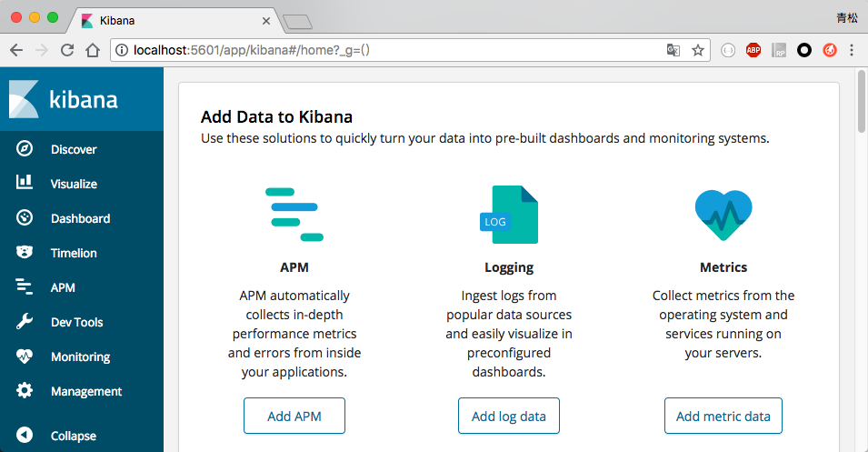Open the ABP Adblock Plus extension

(753, 50)
